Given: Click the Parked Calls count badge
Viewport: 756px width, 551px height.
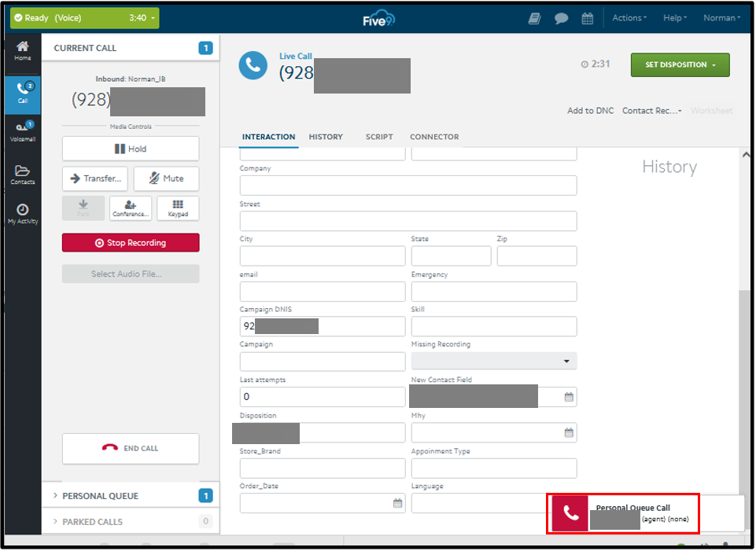Looking at the screenshot, I should coord(205,521).
